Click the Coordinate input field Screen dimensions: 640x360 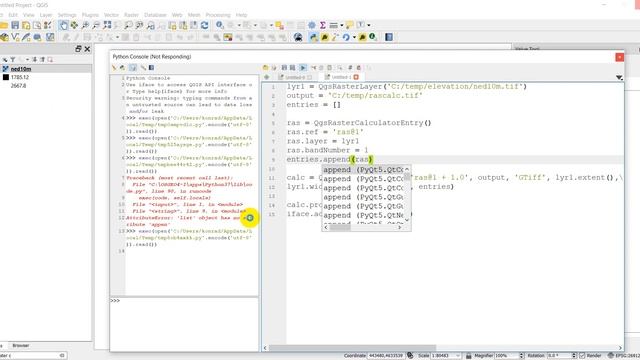coord(386,356)
